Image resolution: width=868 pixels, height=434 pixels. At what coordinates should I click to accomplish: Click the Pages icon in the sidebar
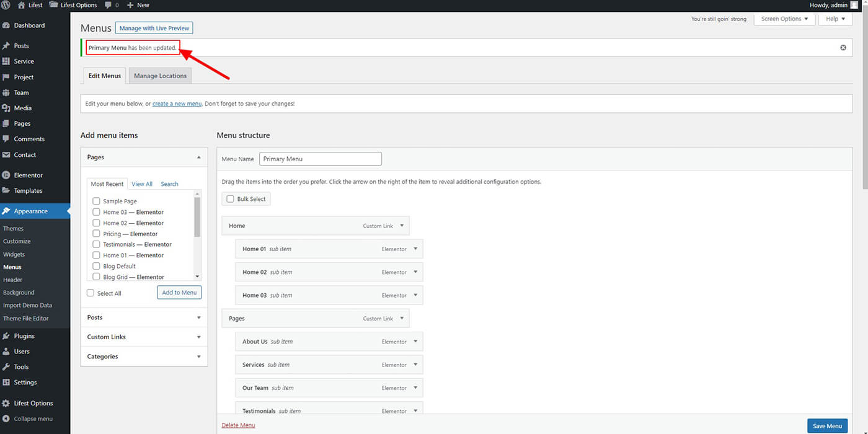point(6,123)
